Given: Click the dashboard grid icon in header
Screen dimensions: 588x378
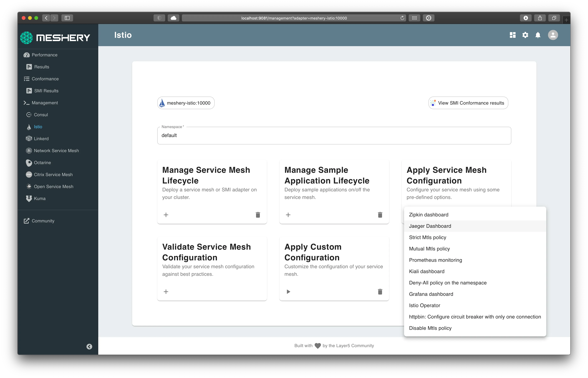Looking at the screenshot, I should (512, 35).
